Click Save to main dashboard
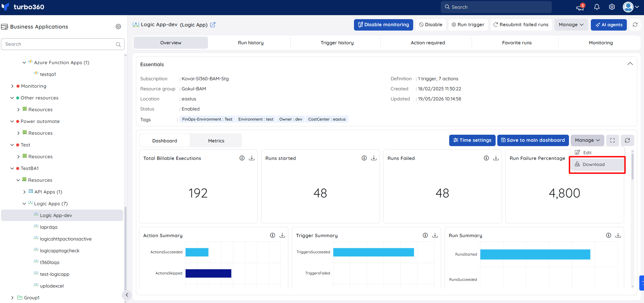The image size is (644, 303). pyautogui.click(x=533, y=140)
